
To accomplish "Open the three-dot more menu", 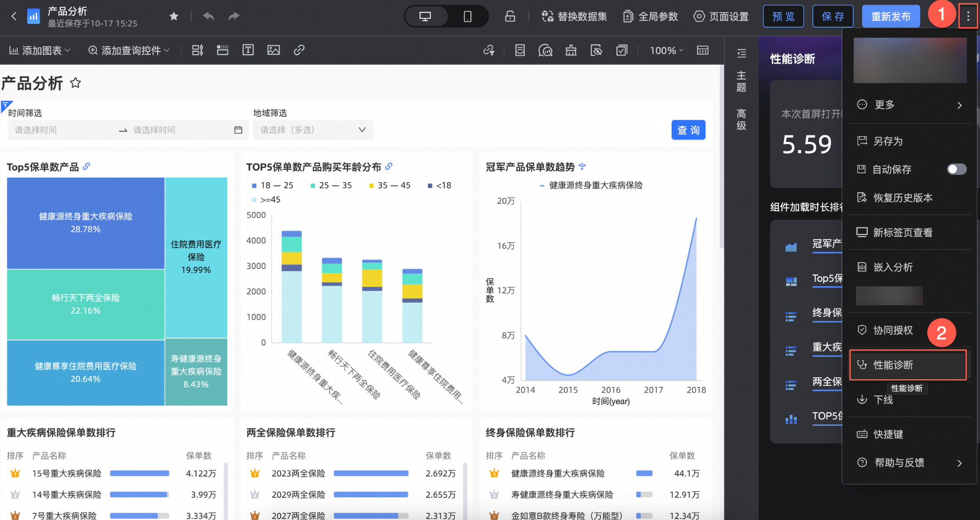I will [968, 16].
